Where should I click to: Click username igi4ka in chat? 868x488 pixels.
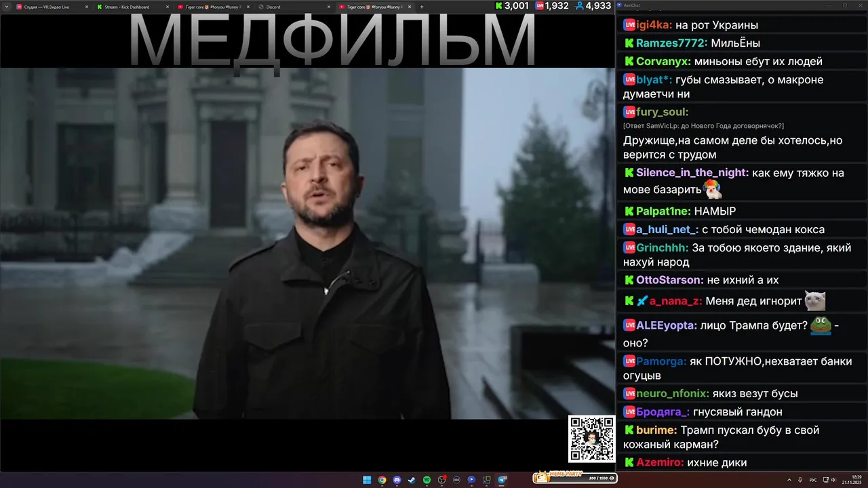[654, 25]
